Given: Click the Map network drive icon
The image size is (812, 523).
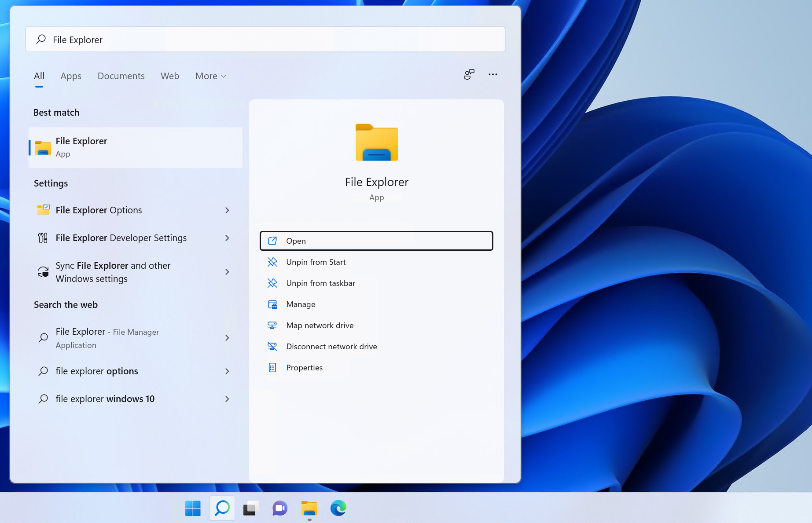Looking at the screenshot, I should click(273, 325).
